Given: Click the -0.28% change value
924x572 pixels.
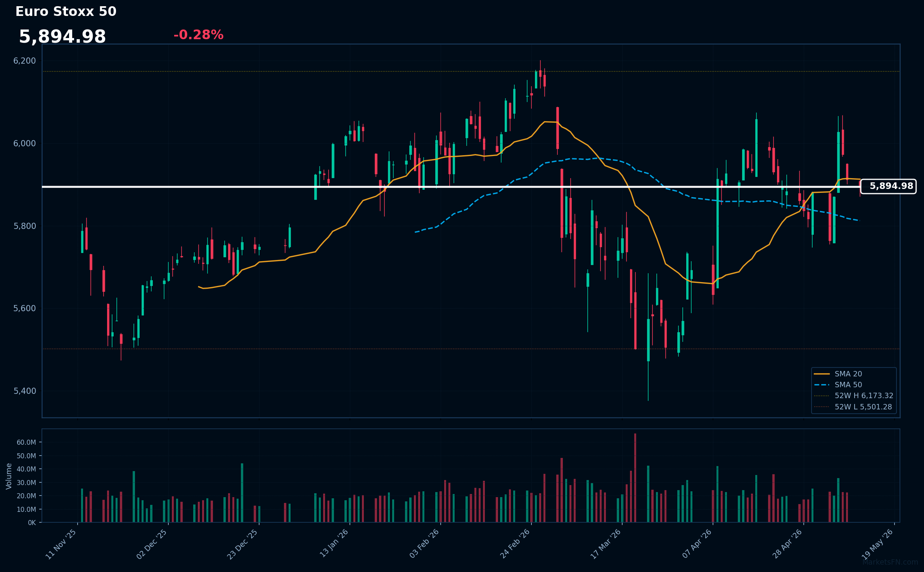Looking at the screenshot, I should pos(198,35).
